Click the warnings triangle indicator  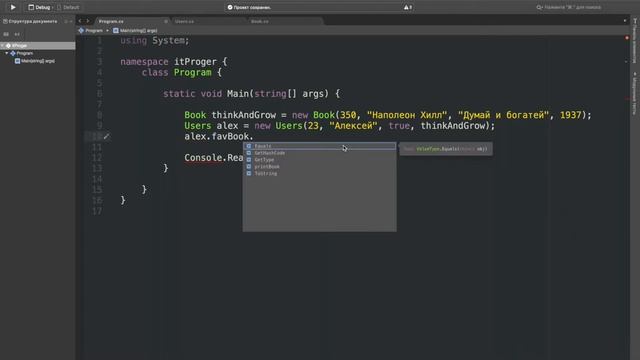coord(408,7)
